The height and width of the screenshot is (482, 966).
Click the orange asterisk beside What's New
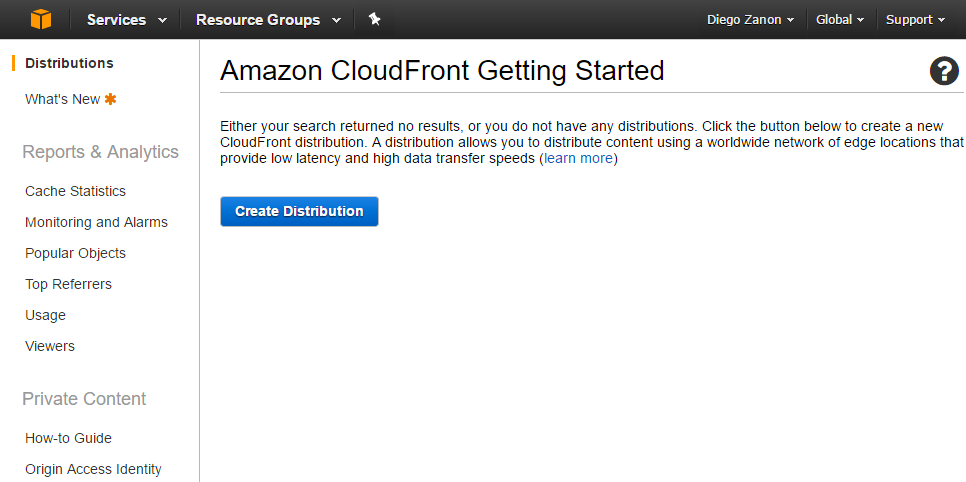[110, 99]
